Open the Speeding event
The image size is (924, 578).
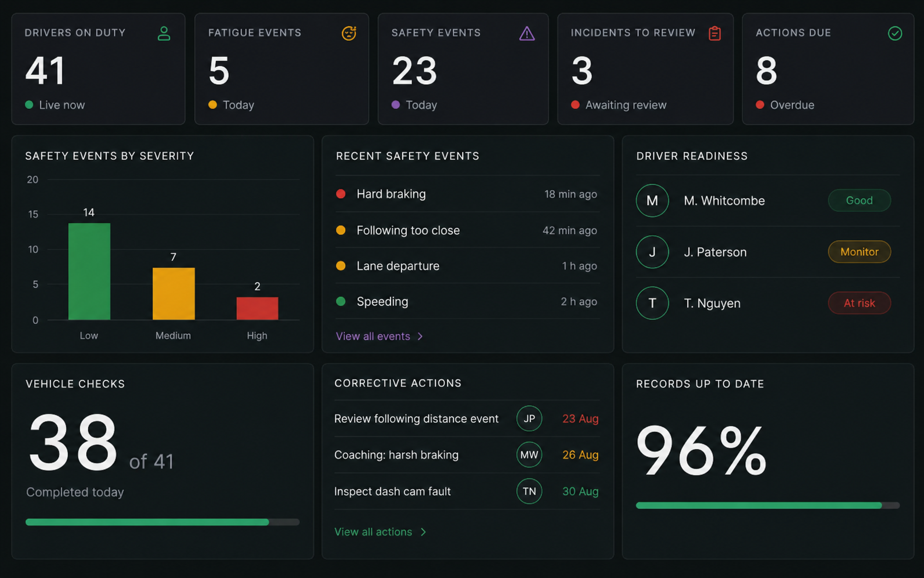467,301
